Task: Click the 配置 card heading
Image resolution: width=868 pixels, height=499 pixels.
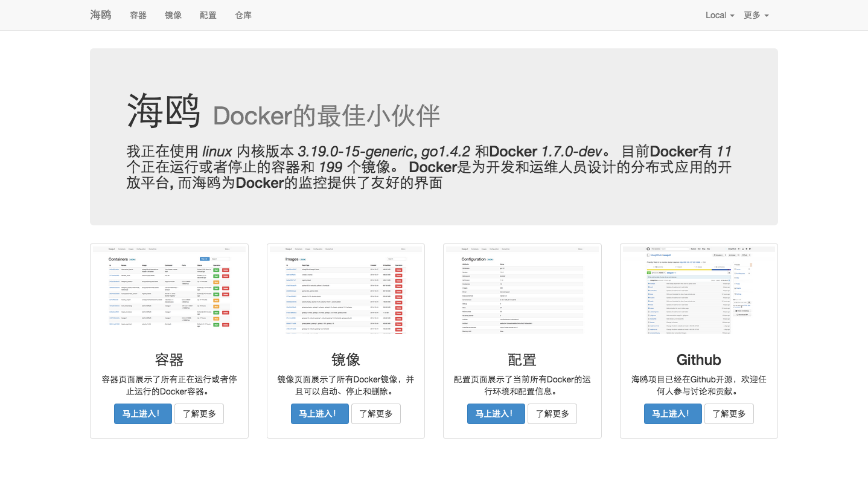Action: pos(522,360)
